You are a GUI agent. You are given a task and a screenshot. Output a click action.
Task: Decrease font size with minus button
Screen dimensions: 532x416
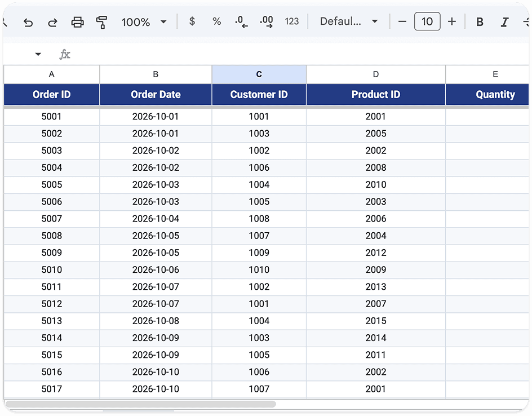pos(402,22)
